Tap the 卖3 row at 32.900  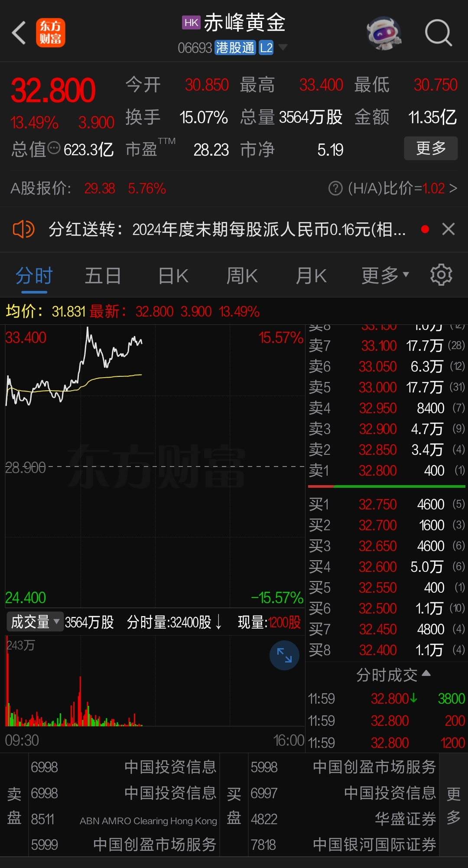coord(387,429)
